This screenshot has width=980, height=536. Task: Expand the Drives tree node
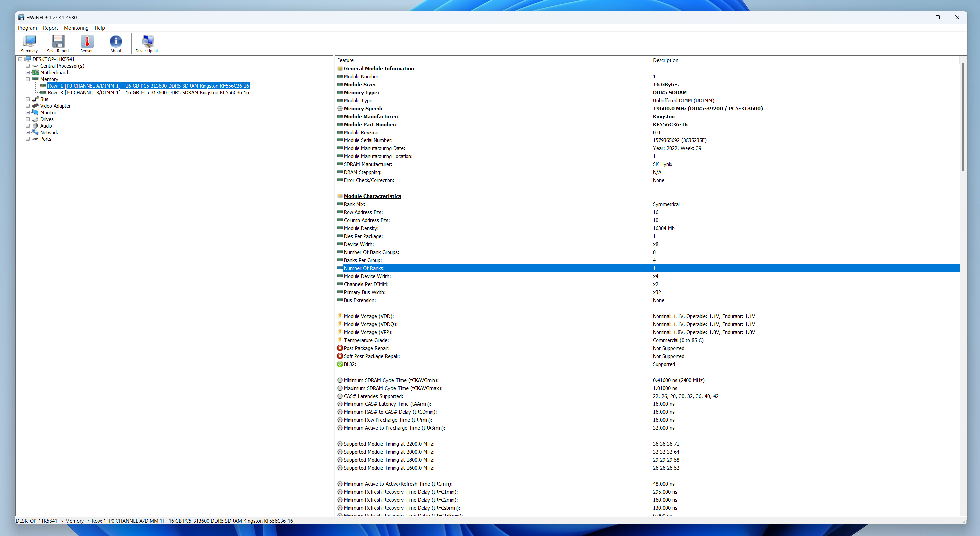(28, 119)
